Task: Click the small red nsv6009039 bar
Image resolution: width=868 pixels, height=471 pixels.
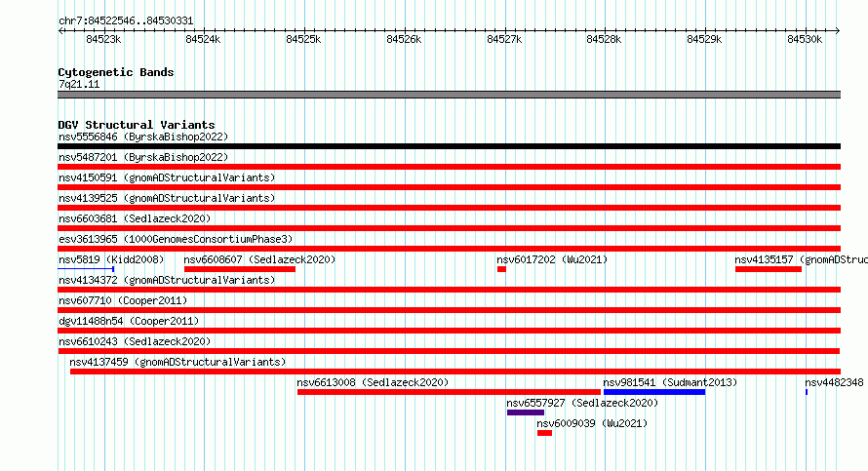Action: coord(545,433)
